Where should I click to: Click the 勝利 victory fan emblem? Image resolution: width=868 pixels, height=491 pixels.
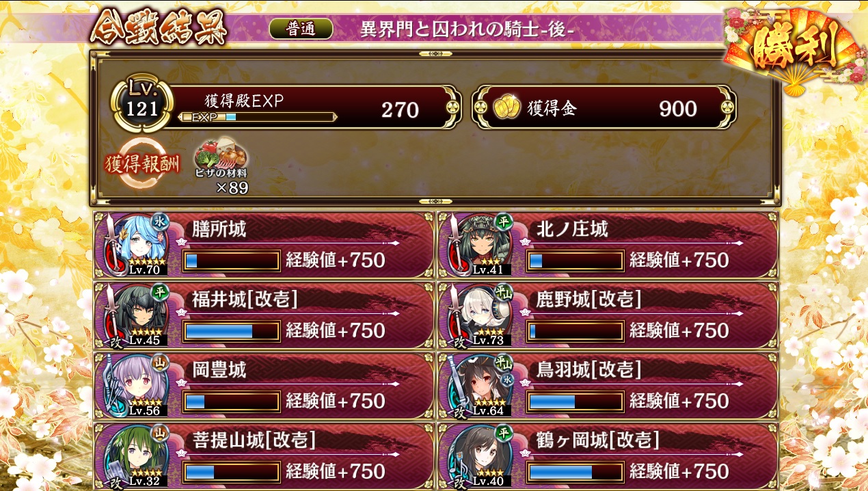tap(791, 49)
